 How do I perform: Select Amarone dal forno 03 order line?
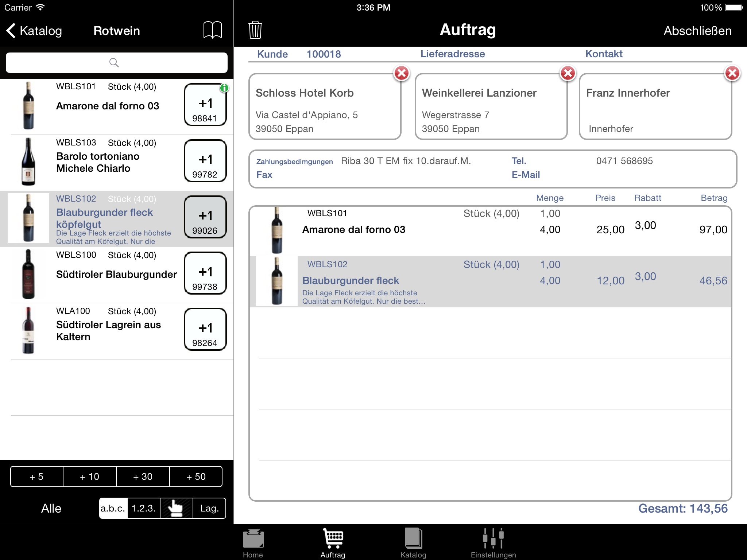pos(490,230)
